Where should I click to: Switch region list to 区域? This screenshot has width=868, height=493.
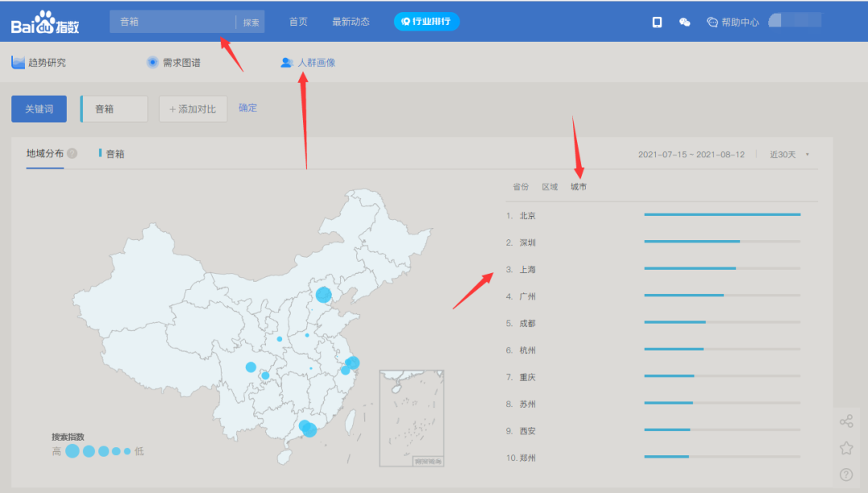coord(550,185)
